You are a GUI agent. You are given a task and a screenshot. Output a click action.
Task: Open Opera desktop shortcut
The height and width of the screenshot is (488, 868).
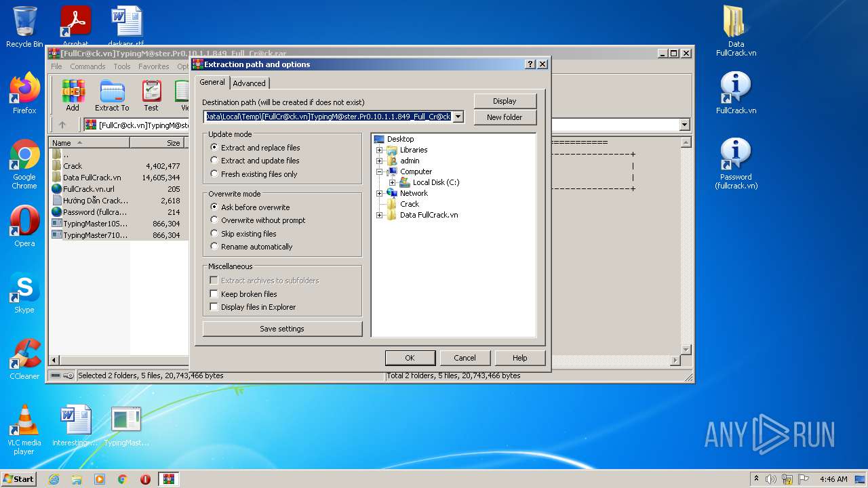coord(24,226)
